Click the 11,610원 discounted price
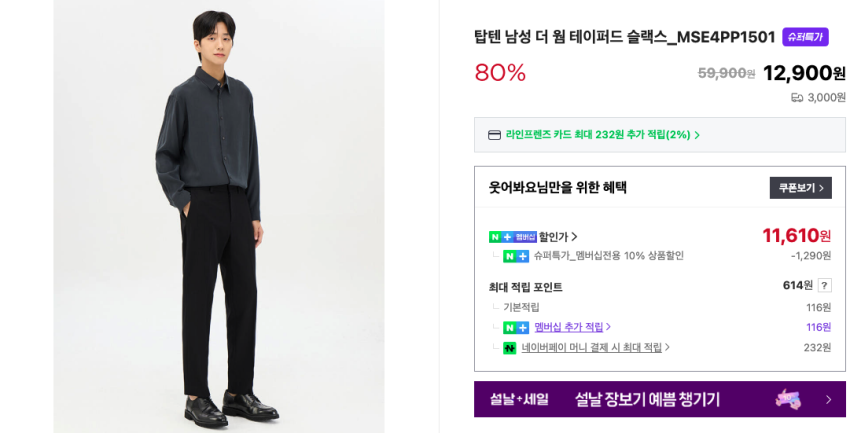 click(796, 236)
